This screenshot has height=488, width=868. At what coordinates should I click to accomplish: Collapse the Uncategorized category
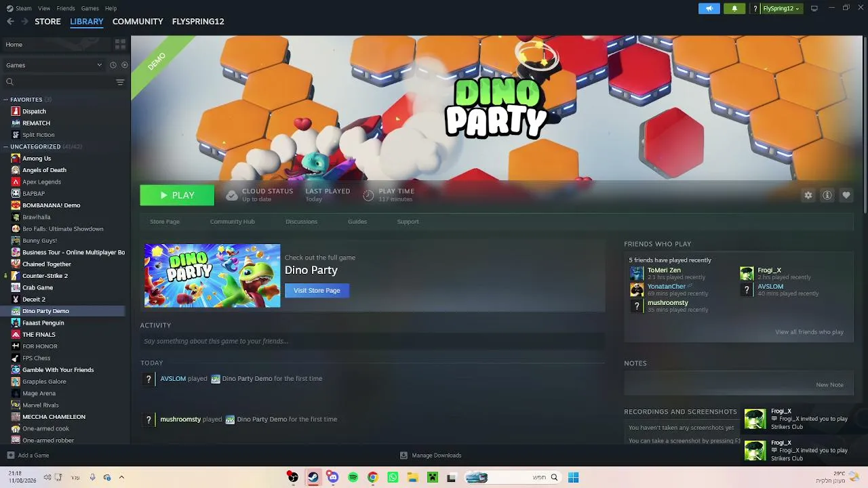tap(5, 146)
